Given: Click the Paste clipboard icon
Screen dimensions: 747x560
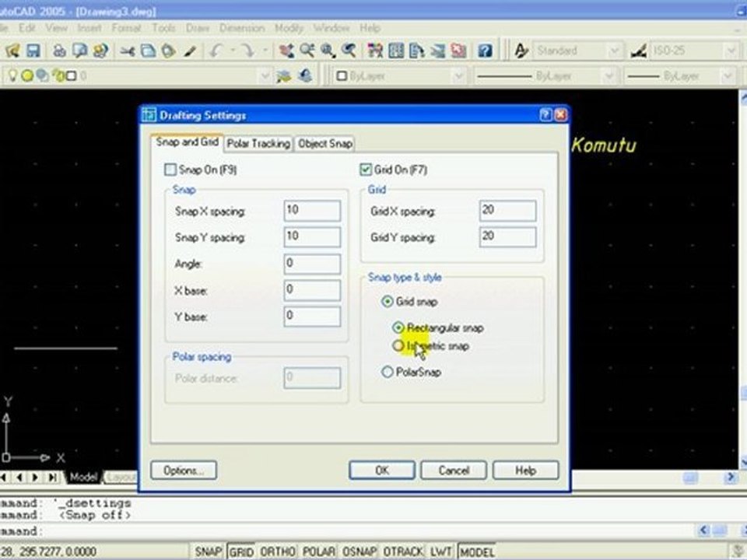Looking at the screenshot, I should coord(168,50).
